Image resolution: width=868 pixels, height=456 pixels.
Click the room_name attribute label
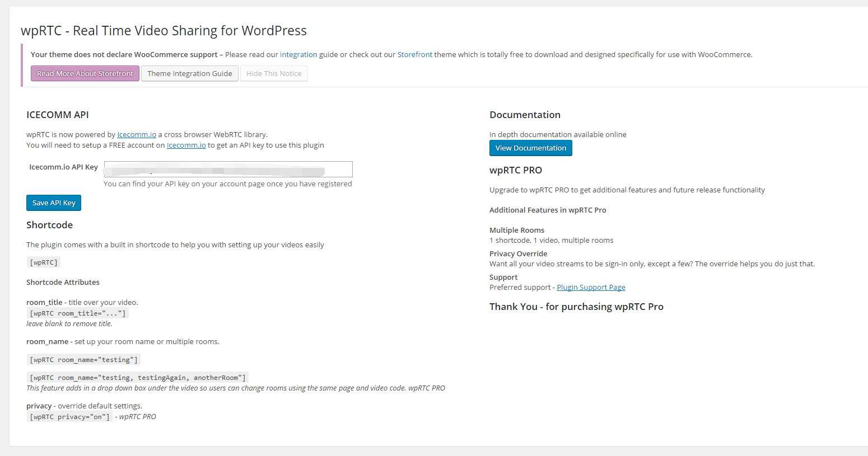[x=47, y=341]
